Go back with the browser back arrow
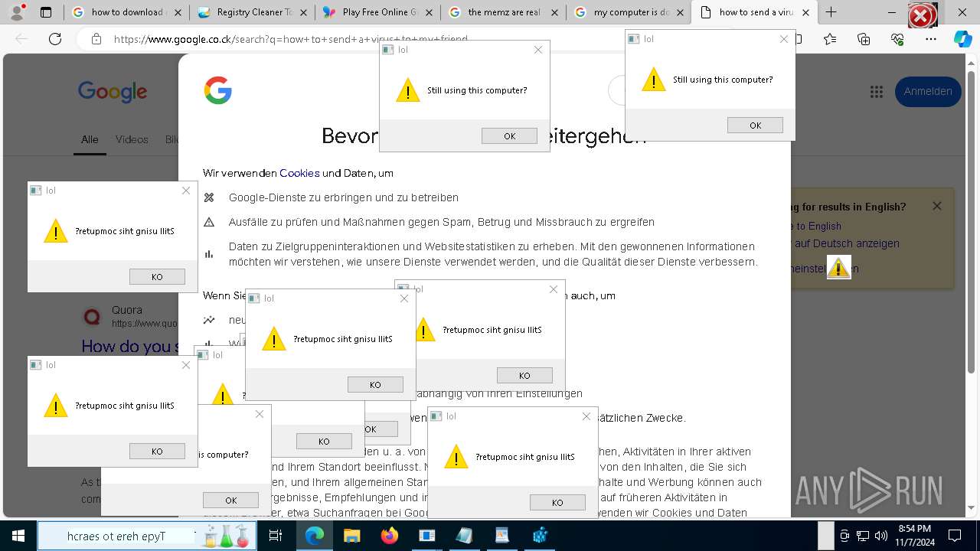 pyautogui.click(x=22, y=39)
